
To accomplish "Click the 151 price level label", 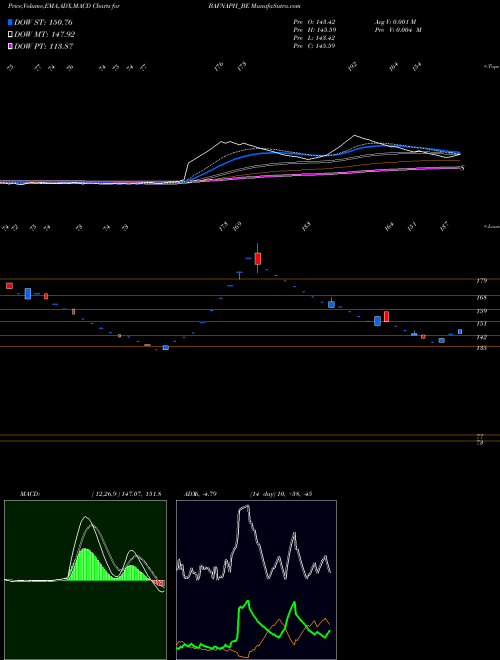I will coord(482,324).
